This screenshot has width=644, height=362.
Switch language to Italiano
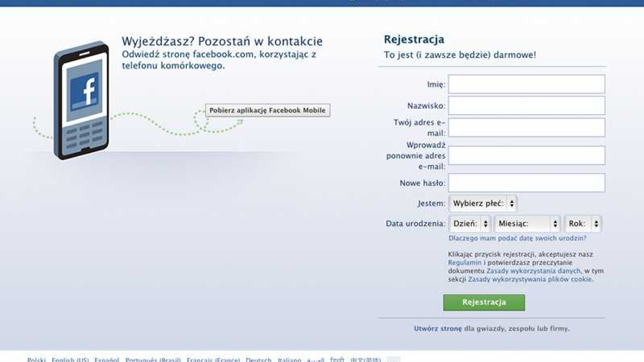(289, 359)
